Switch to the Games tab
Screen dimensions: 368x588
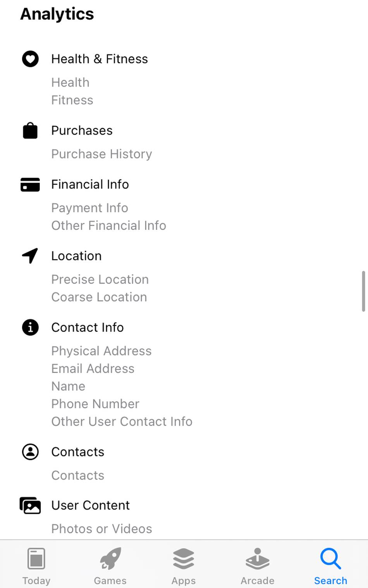(x=110, y=566)
